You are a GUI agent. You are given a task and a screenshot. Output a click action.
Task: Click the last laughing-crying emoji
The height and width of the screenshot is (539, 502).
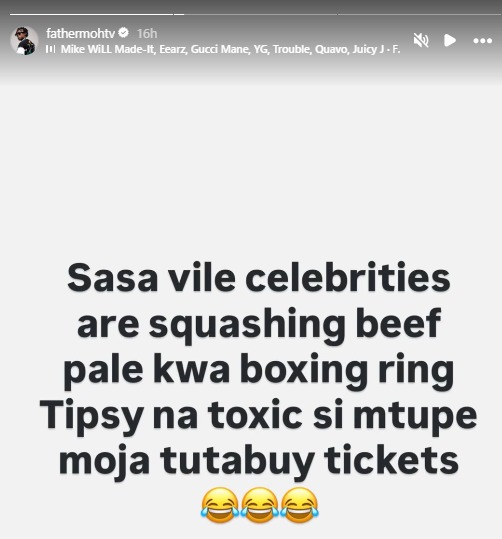299,505
